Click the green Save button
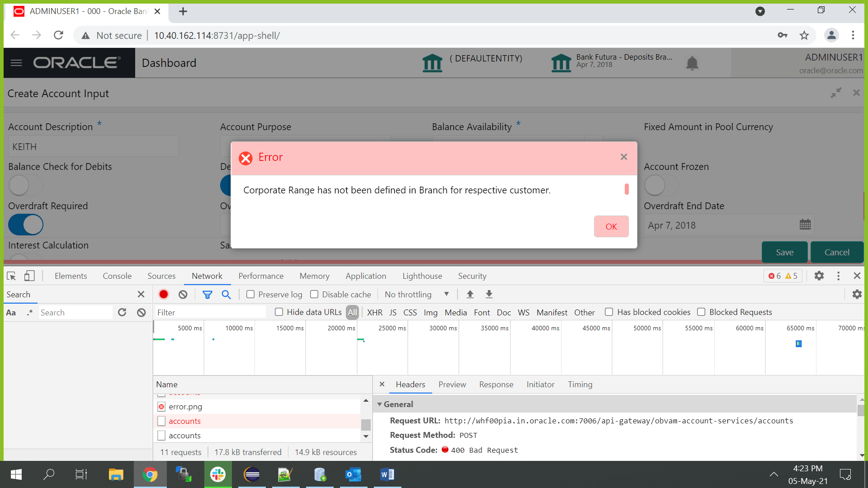The height and width of the screenshot is (488, 868). 784,252
